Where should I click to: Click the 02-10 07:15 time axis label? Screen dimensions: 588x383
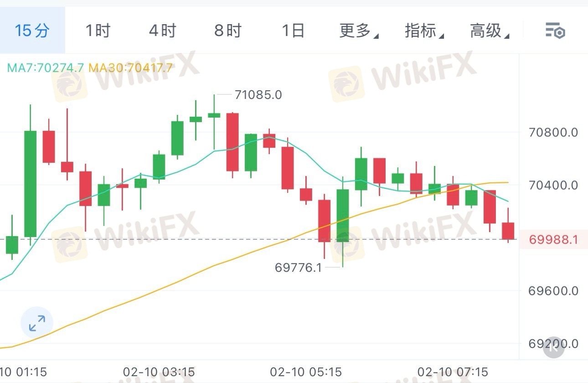[453, 372]
